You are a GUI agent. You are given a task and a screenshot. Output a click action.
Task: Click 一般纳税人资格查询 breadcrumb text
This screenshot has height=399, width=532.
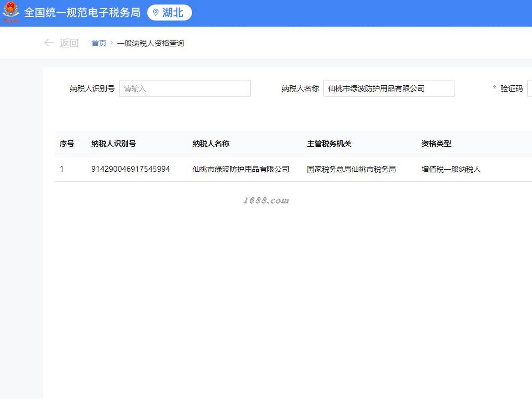150,43
